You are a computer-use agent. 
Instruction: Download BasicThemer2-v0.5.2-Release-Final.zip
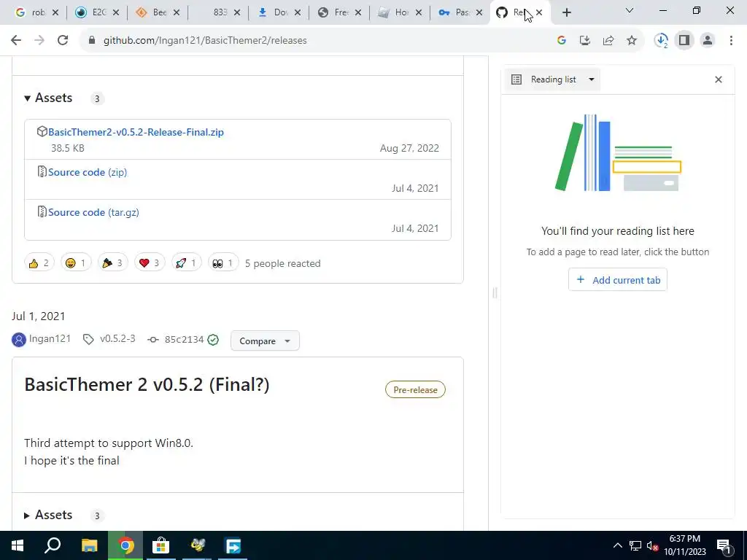pos(136,132)
